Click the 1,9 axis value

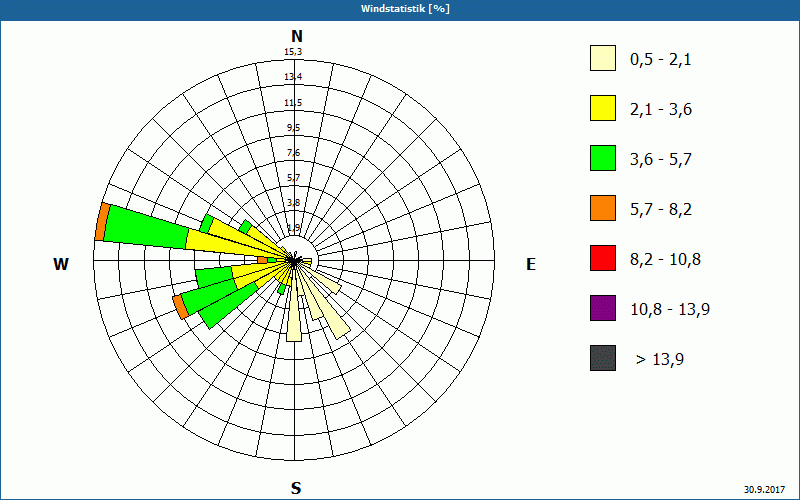(293, 228)
